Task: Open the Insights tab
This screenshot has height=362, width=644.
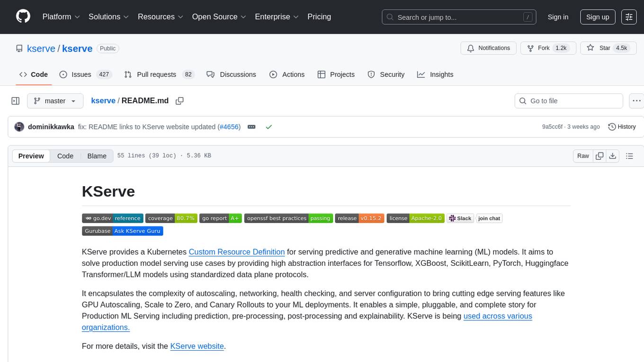Action: 435,74
